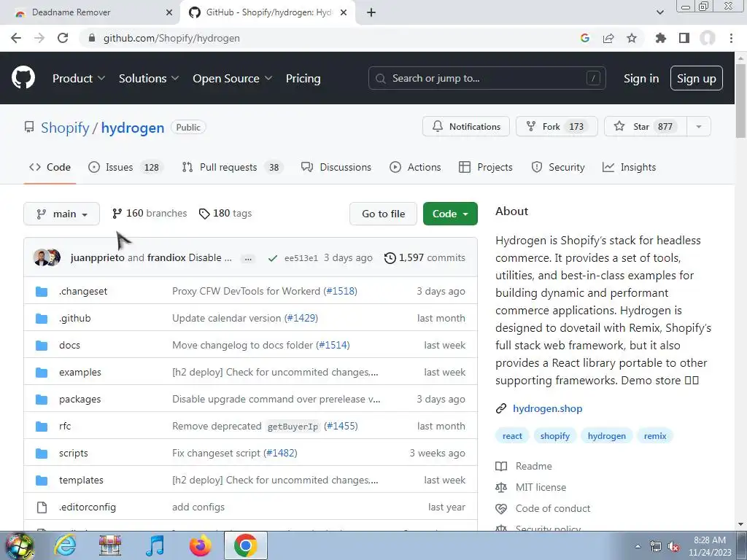The width and height of the screenshot is (747, 560).
Task: Click the share page icon
Action: pos(608,38)
